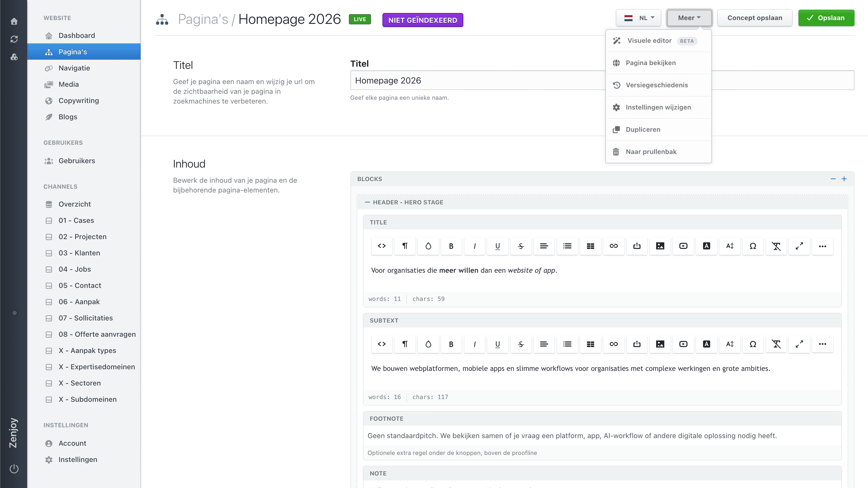
Task: Open font size control in TITLE toolbar
Action: coord(730,246)
